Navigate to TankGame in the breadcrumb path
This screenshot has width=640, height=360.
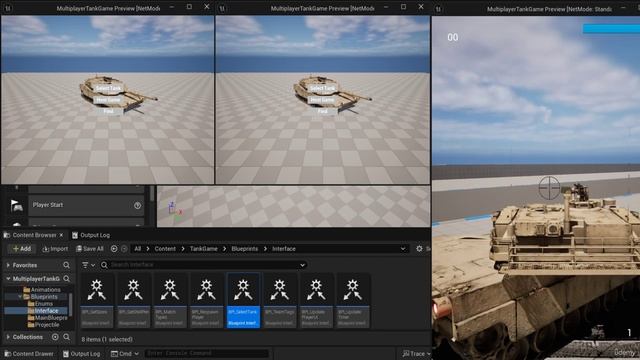(x=204, y=249)
